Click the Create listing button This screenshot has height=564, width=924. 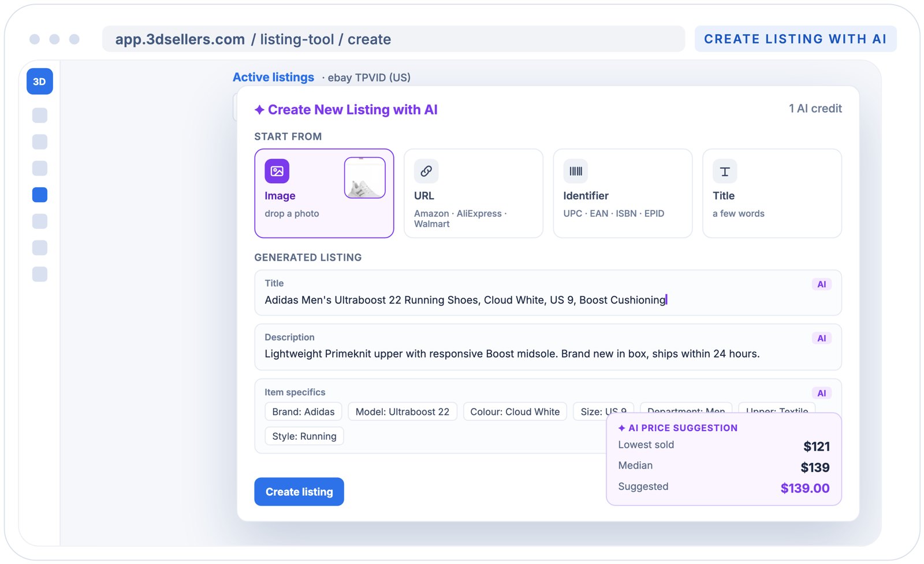point(299,492)
